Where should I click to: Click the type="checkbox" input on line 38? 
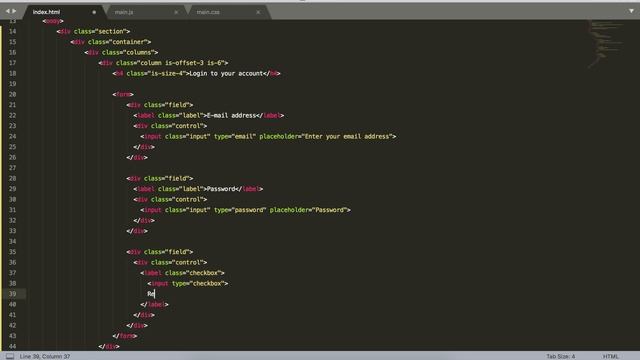click(x=187, y=283)
